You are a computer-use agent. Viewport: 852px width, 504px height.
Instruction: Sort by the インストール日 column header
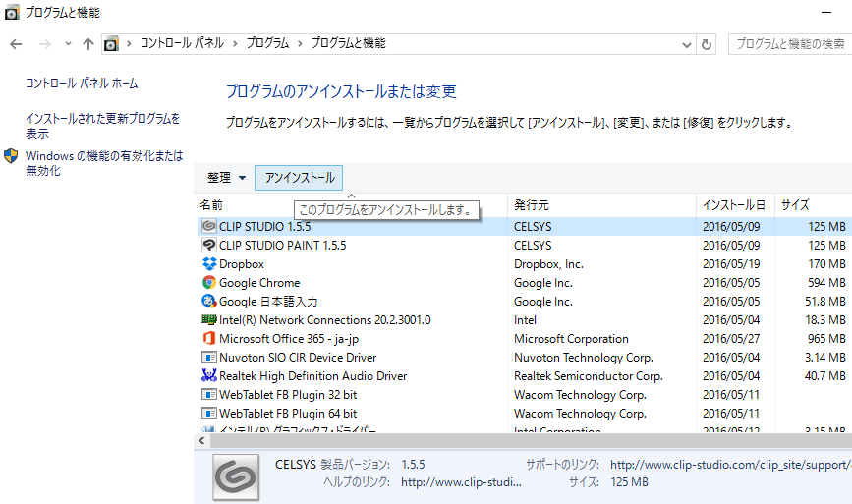pyautogui.click(x=732, y=205)
